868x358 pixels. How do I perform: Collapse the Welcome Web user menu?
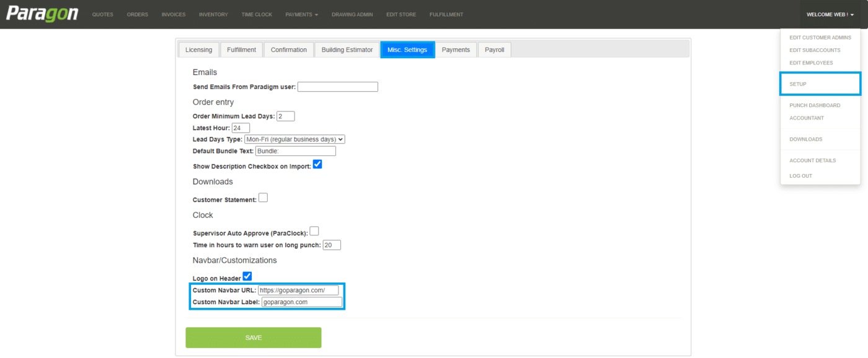tap(830, 14)
